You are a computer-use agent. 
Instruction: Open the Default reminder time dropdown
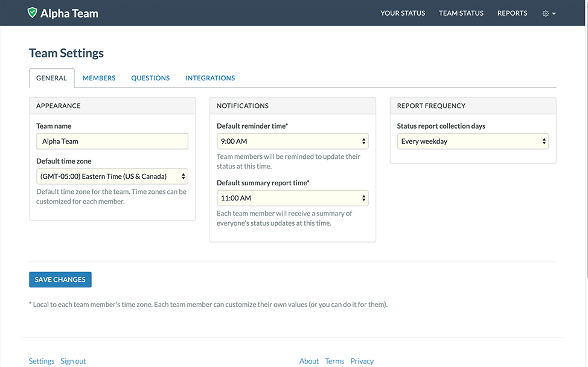[x=292, y=141]
